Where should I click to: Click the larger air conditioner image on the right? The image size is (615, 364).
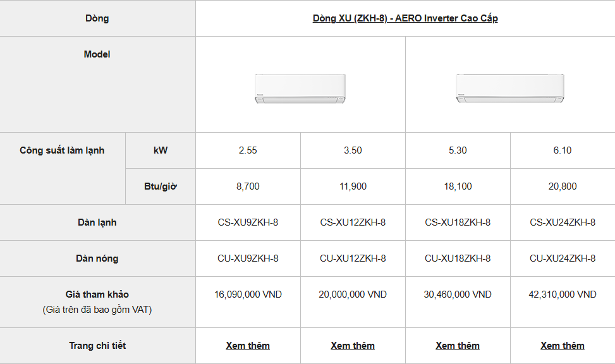coord(510,88)
